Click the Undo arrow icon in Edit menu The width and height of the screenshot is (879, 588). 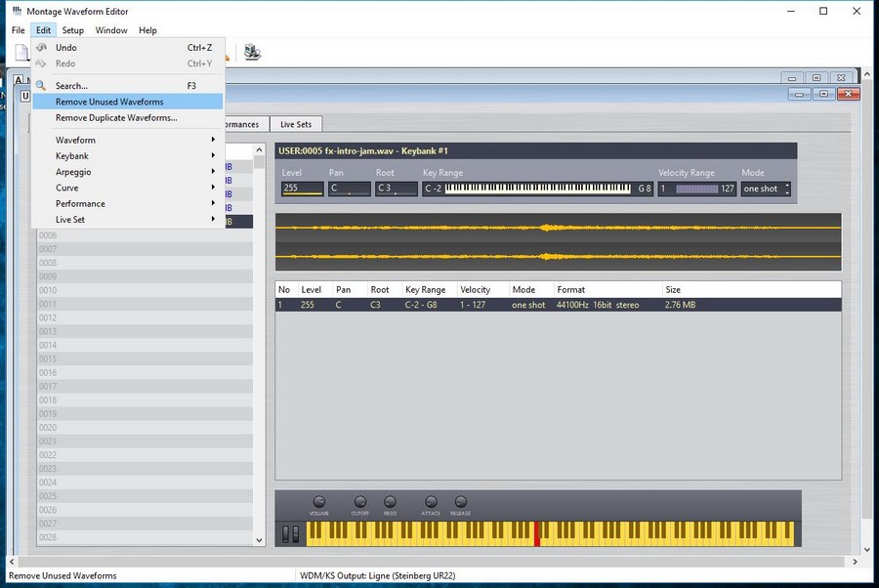point(41,47)
